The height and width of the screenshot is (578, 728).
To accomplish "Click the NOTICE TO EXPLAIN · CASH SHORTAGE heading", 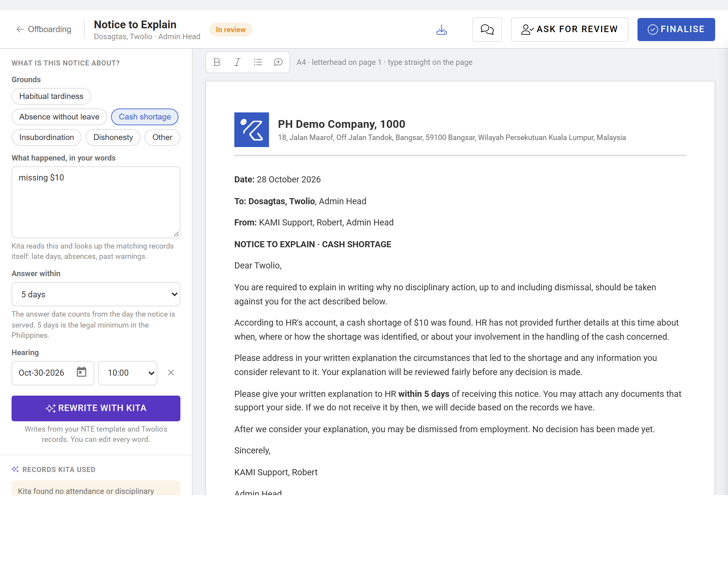I will [313, 244].
